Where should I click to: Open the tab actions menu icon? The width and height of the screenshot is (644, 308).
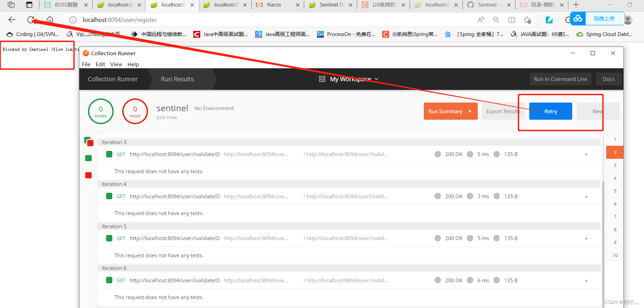29,5
